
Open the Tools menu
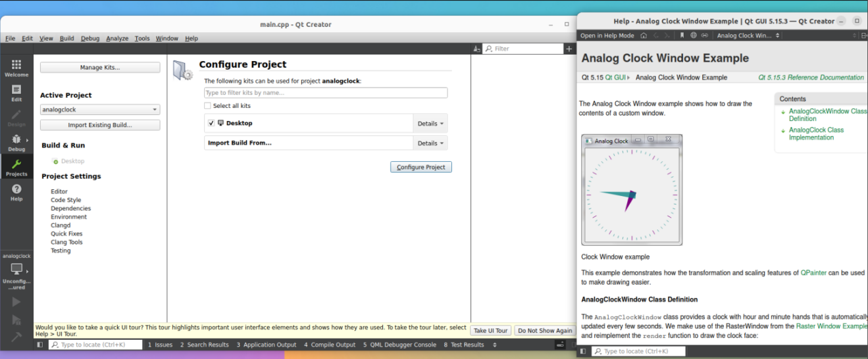point(142,38)
